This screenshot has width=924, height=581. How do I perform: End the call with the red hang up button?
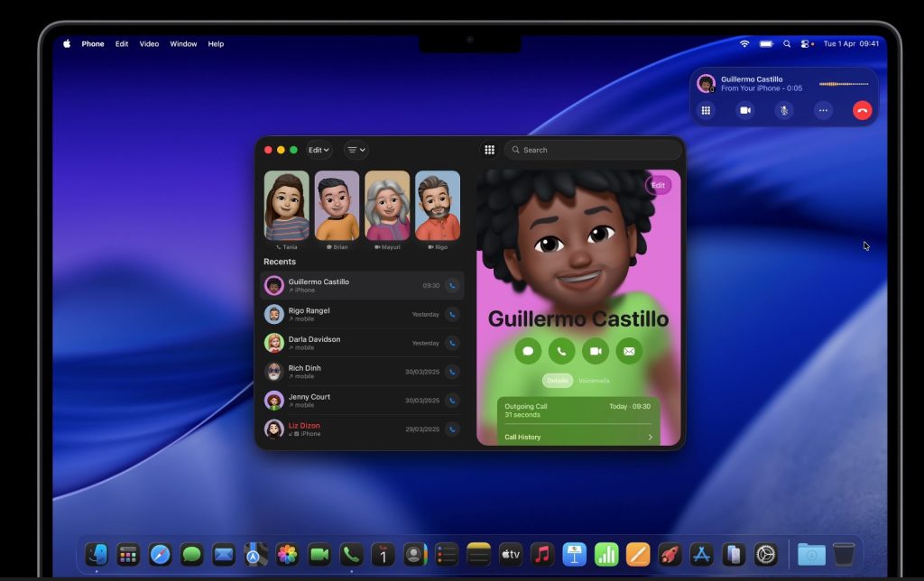coord(863,110)
